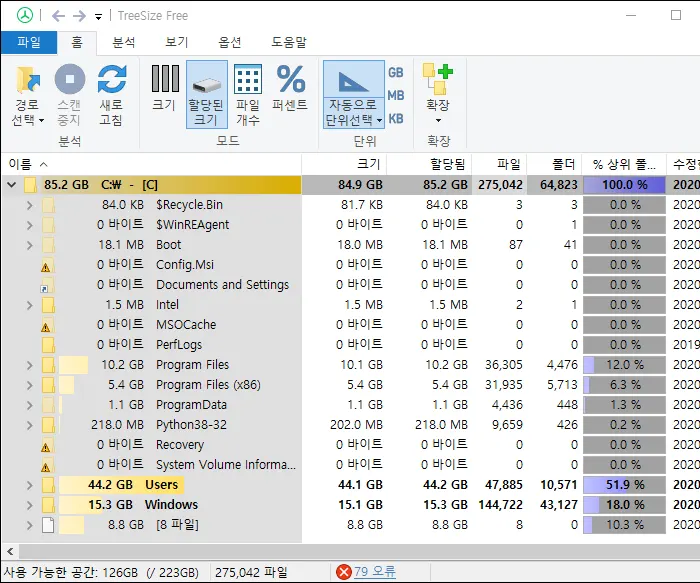Expand the [8 파일] files node
Screen dimensions: 700x583
29,525
